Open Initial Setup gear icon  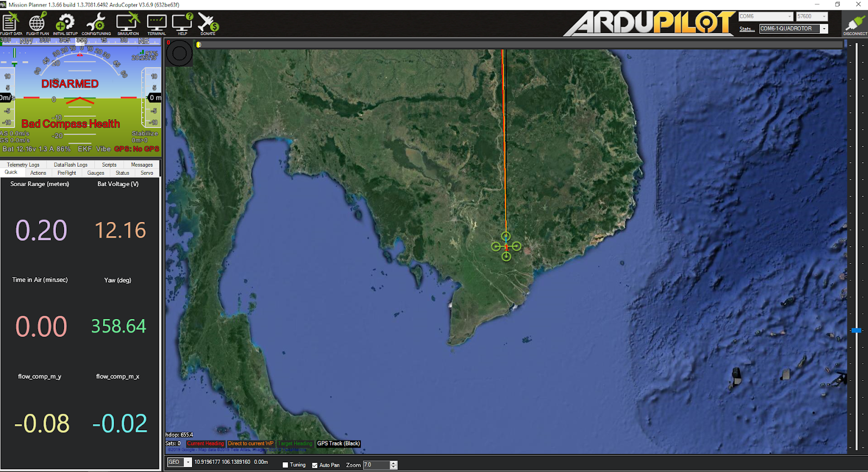coord(65,23)
